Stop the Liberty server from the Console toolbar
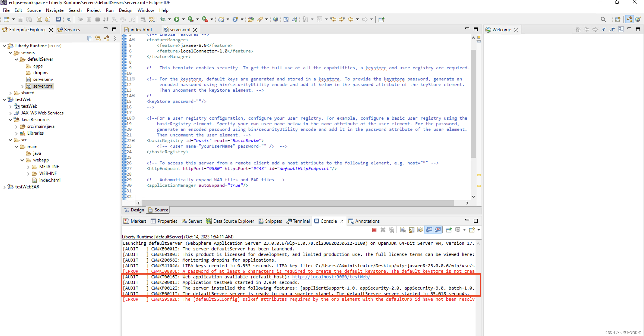Viewport: 644px width, 336px height. click(x=374, y=230)
